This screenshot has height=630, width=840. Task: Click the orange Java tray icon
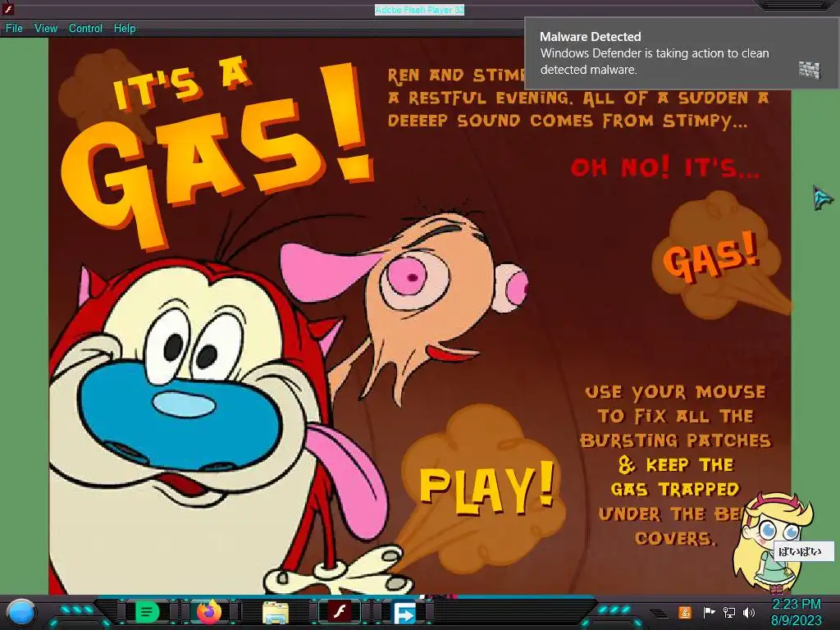685,612
